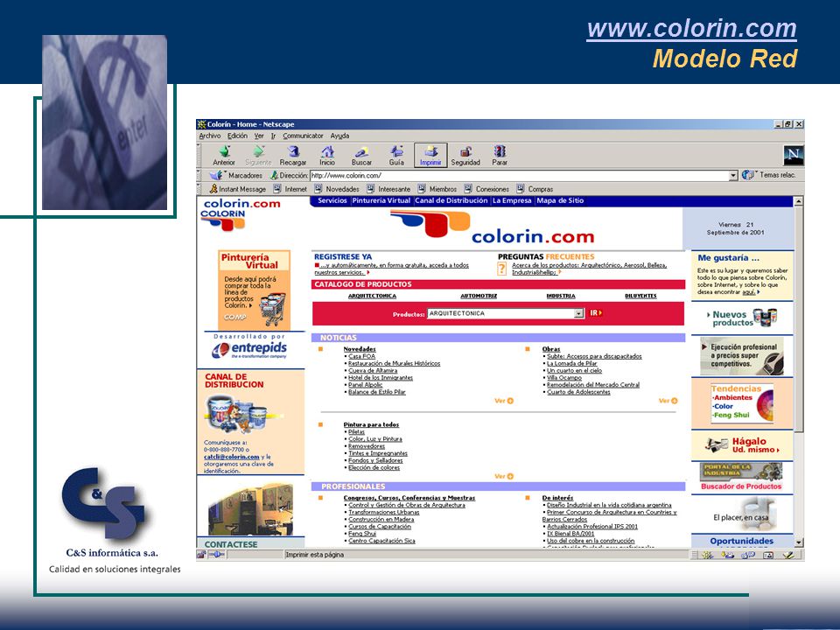Select Canal de Distribución nav tab

tap(451, 201)
